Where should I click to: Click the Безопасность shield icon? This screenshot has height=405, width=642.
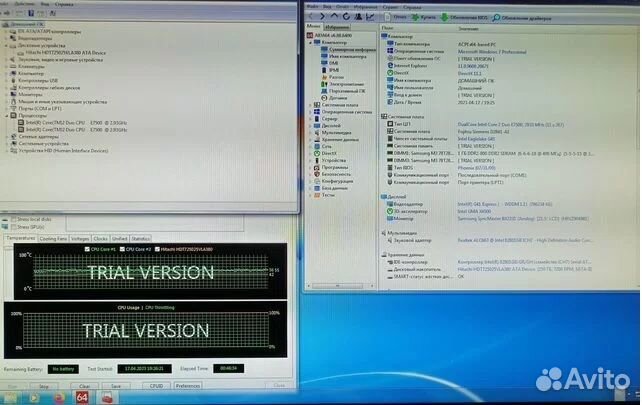pos(317,174)
